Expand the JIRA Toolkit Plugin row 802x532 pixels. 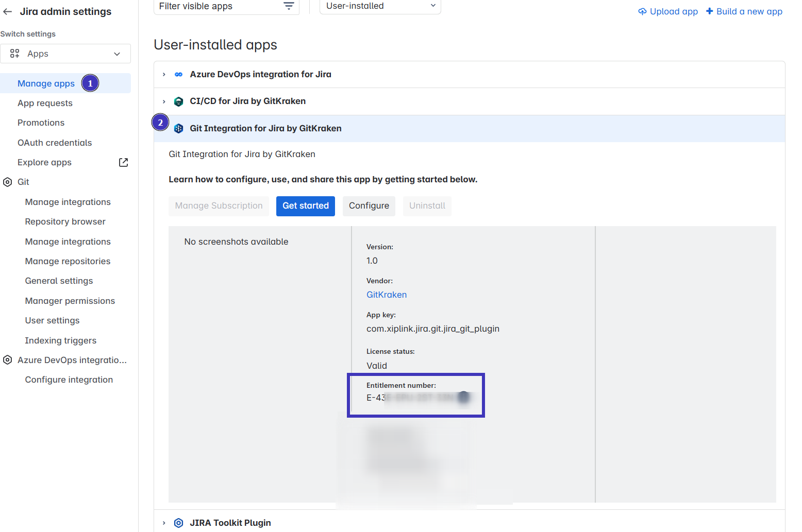[164, 523]
